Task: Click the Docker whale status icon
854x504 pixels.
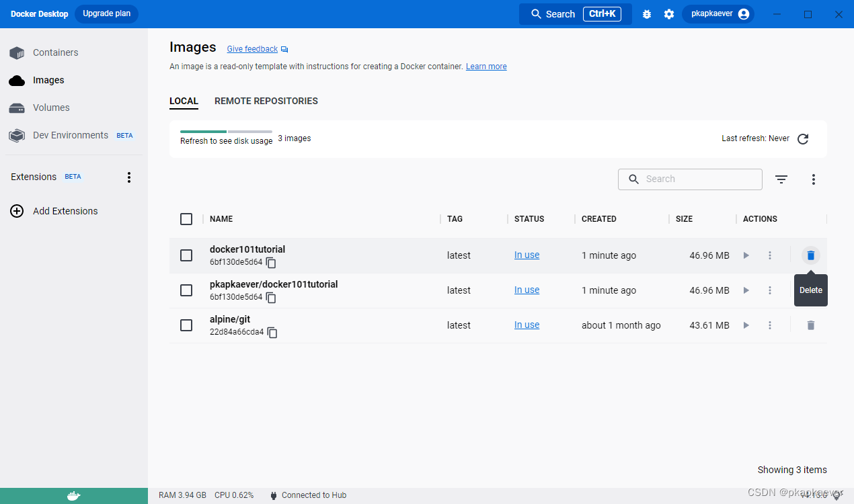Action: tap(74, 496)
